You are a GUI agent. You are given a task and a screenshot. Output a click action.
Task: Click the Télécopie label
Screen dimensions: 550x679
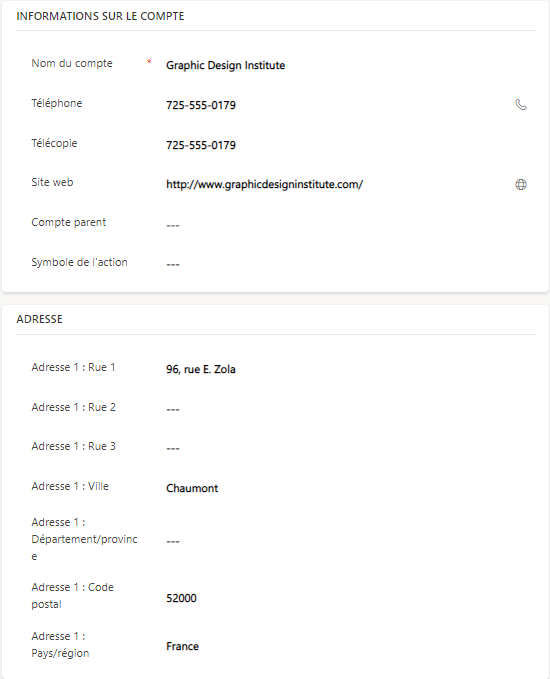pos(54,143)
